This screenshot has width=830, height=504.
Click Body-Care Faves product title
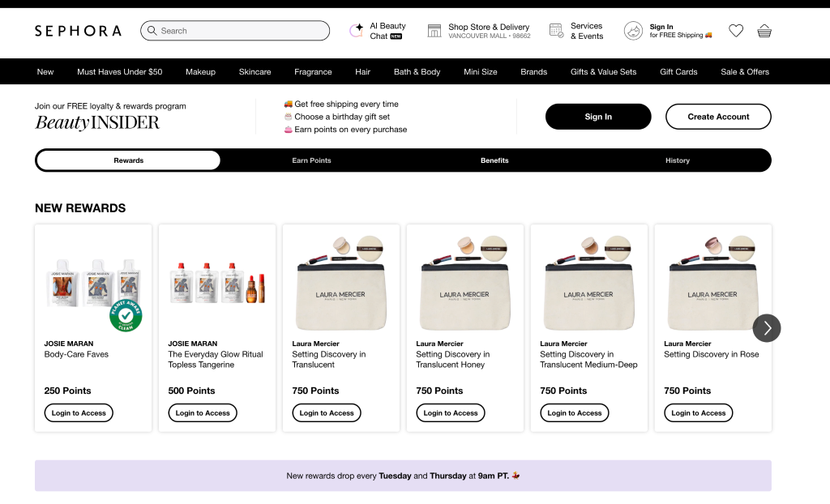[x=76, y=354]
